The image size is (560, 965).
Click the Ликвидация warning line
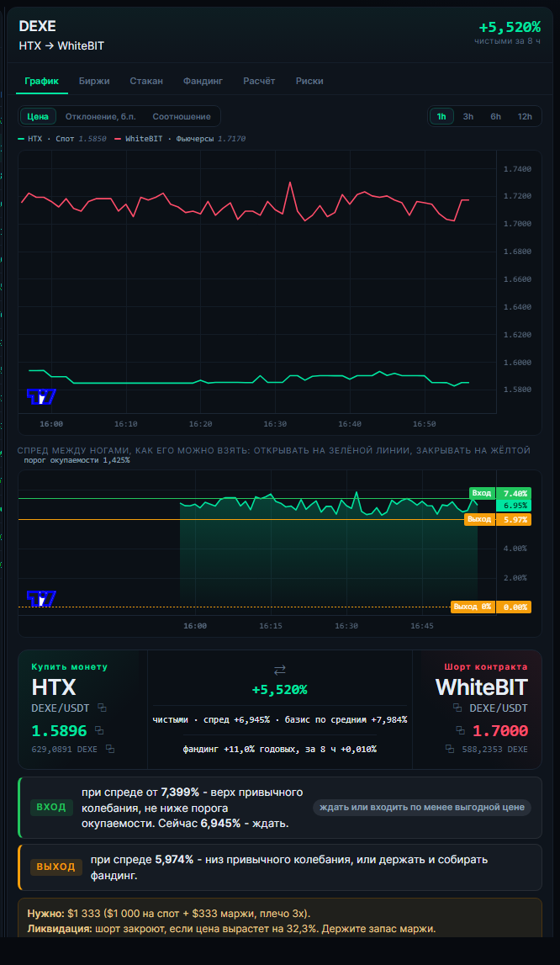click(231, 929)
